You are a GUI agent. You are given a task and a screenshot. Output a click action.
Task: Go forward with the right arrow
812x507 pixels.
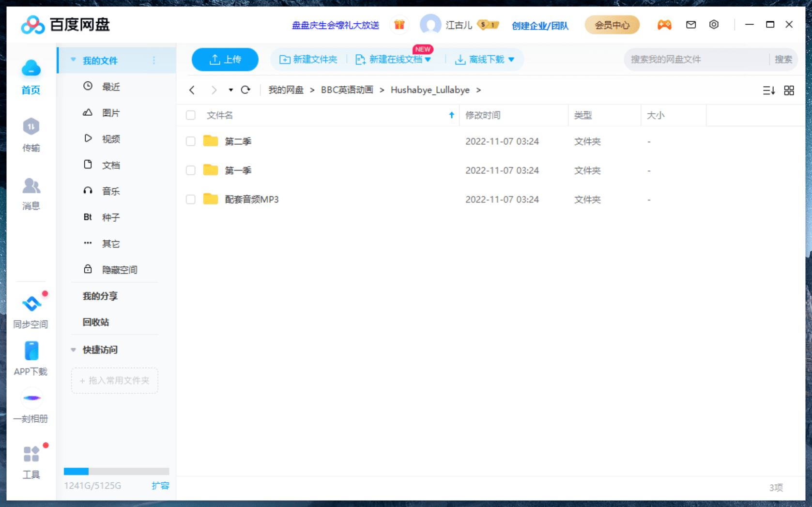(x=214, y=90)
